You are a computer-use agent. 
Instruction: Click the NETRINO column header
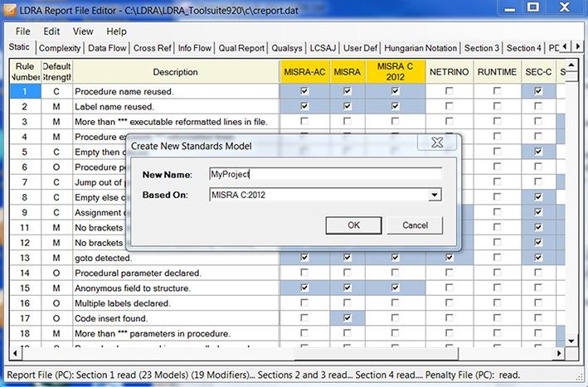tap(450, 72)
